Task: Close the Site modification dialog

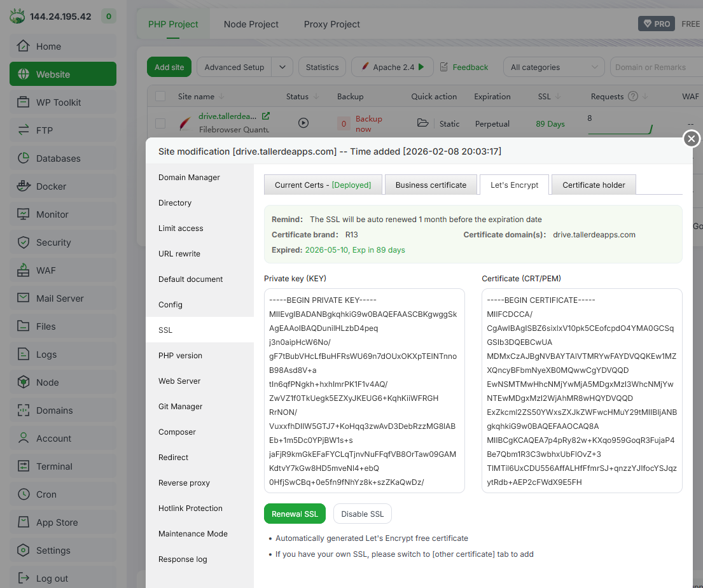Action: click(691, 139)
